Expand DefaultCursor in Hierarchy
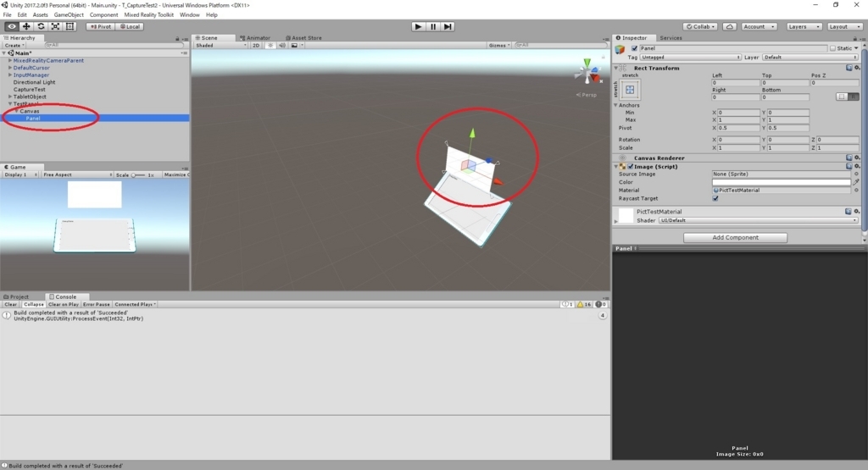Image resolution: width=868 pixels, height=470 pixels. click(x=10, y=68)
